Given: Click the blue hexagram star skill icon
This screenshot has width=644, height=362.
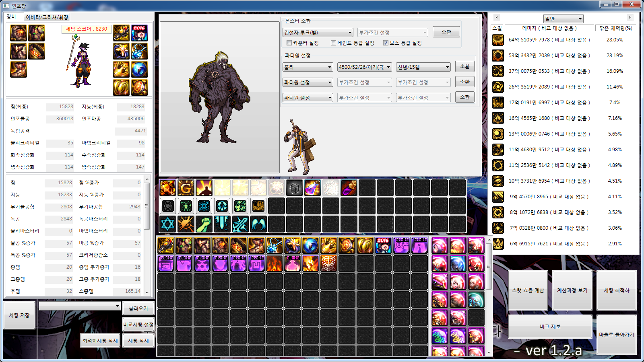Looking at the screenshot, I should tap(168, 224).
